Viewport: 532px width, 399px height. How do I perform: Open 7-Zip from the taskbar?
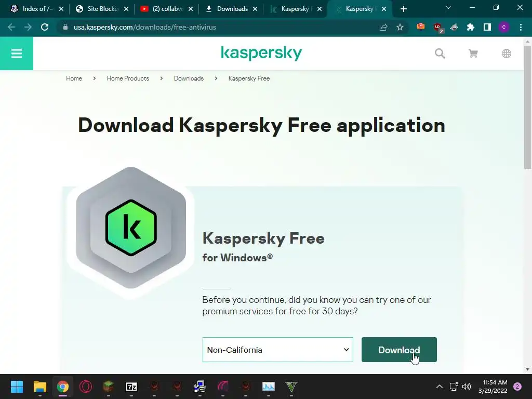[x=131, y=386]
